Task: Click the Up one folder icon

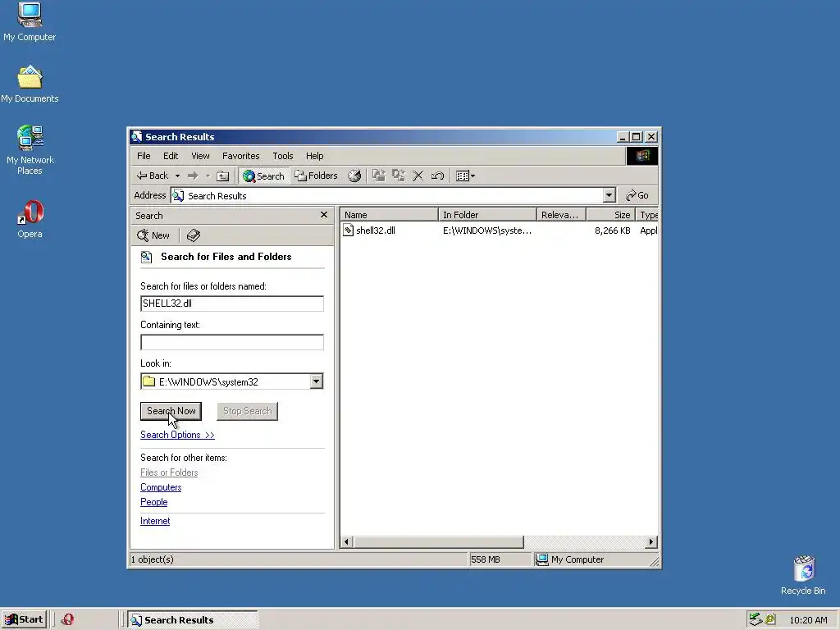Action: coord(223,176)
